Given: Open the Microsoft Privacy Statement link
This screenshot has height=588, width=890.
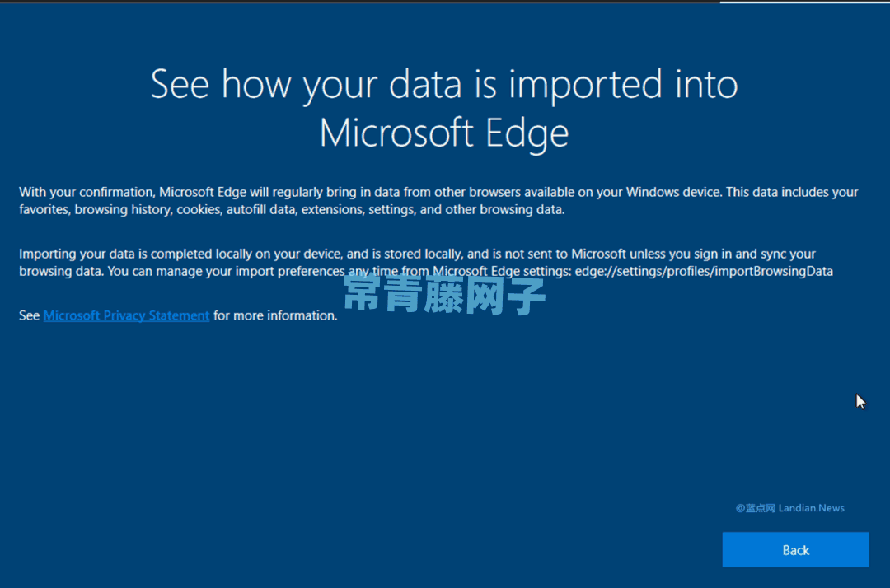Looking at the screenshot, I should 126,316.
